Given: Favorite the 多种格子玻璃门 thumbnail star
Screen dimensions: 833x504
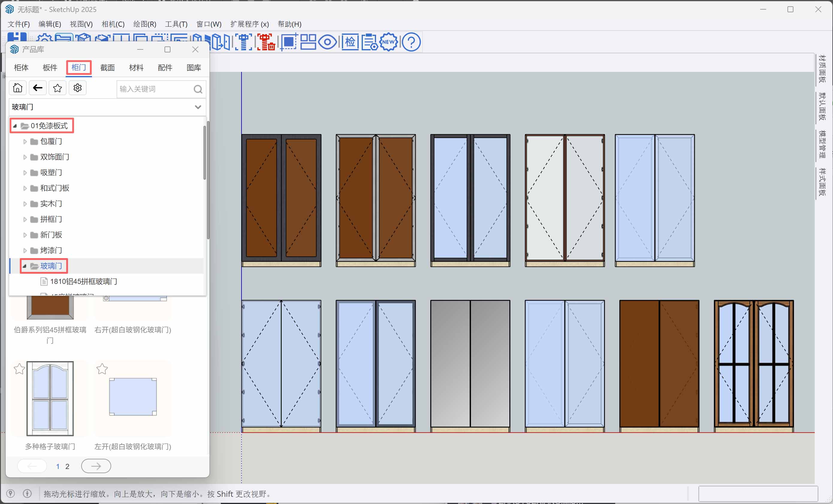Looking at the screenshot, I should 19,369.
